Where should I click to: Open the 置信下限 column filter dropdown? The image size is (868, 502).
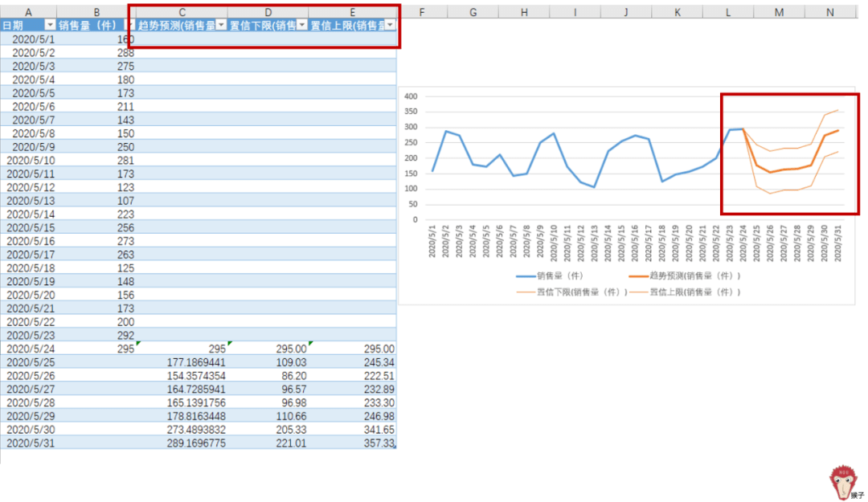point(302,25)
